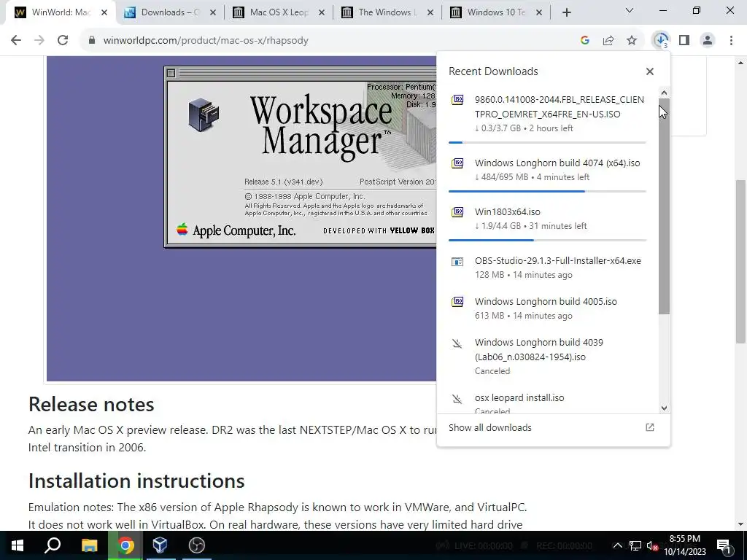Share this page via share icon

(608, 41)
